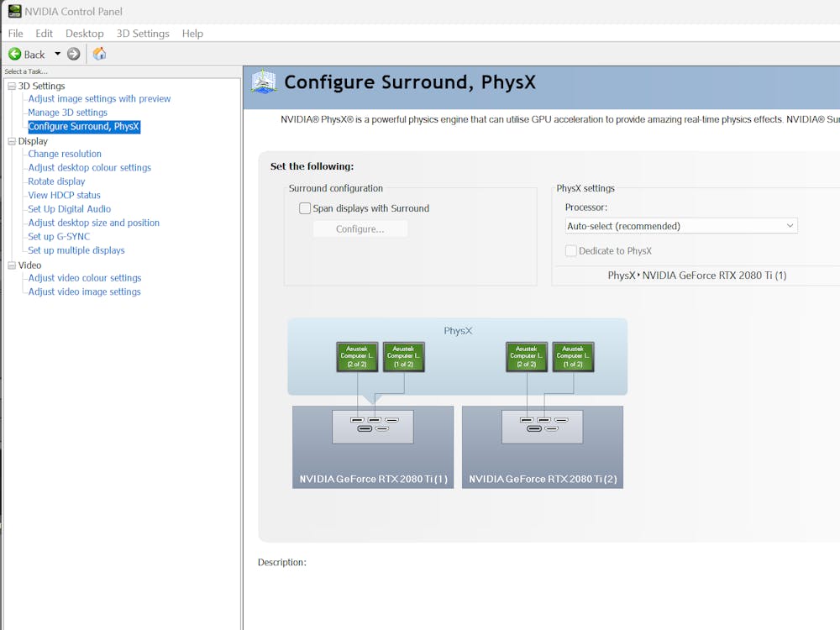Screen dimensions: 840x630
Task: Select monitor (2 of 2) on RTX 2080 Ti (2)
Action: pyautogui.click(x=527, y=357)
